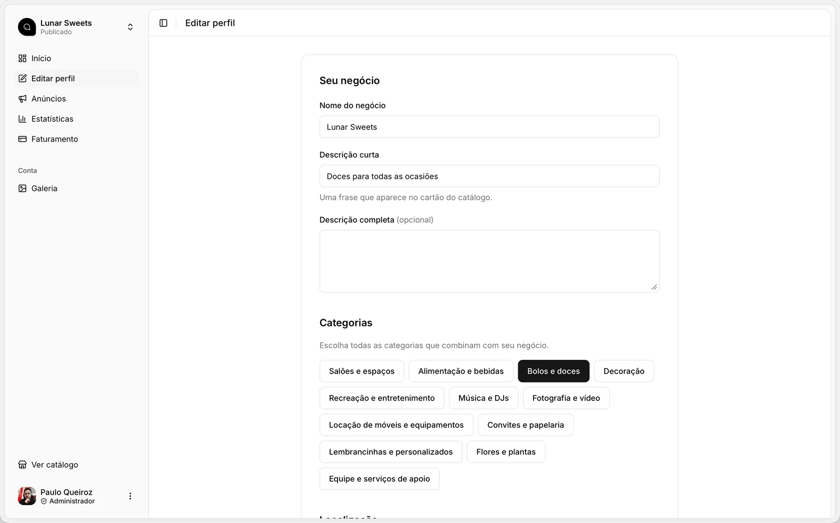
Task: Go to Anúncios in sidebar
Action: click(x=77, y=99)
